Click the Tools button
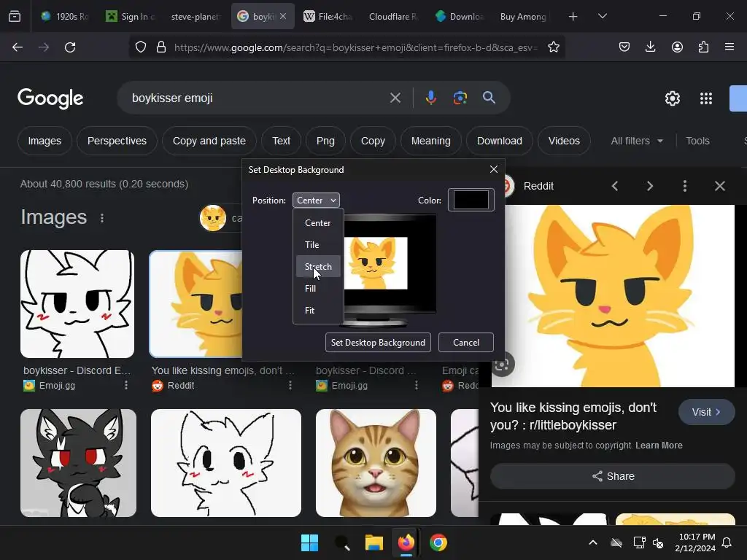The image size is (747, 560). coord(697,141)
